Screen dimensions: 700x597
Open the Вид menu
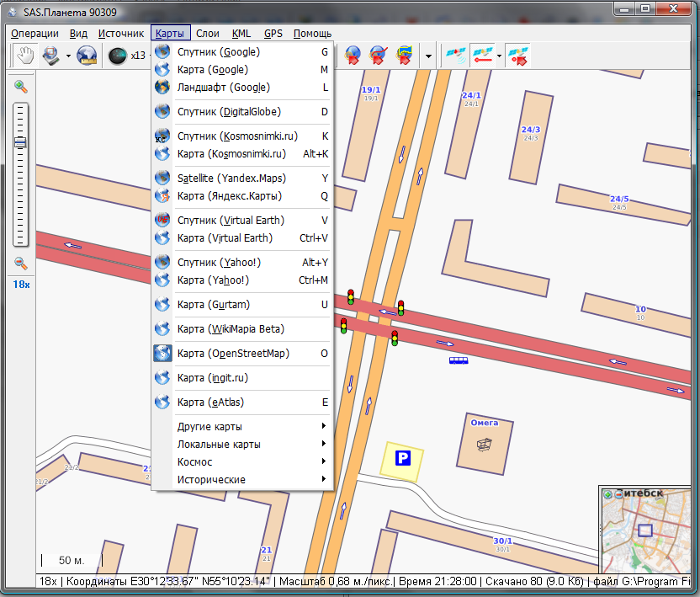point(78,34)
